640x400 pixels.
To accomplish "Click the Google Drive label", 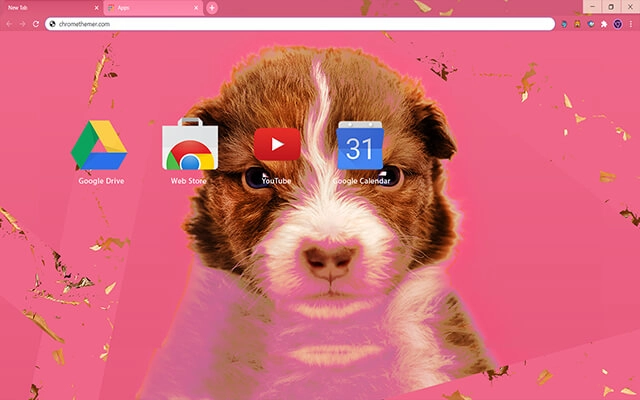I will [x=101, y=181].
